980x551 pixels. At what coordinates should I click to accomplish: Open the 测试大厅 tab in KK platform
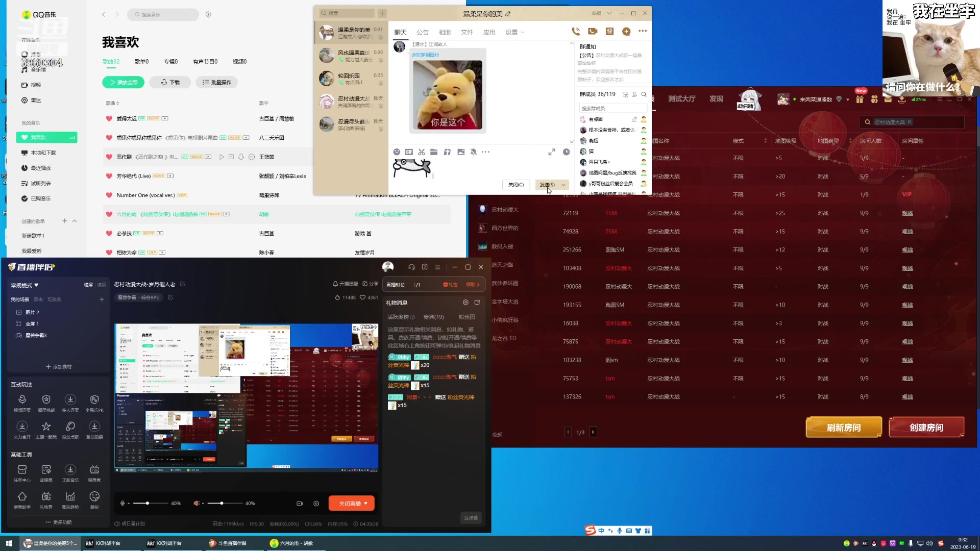[681, 99]
